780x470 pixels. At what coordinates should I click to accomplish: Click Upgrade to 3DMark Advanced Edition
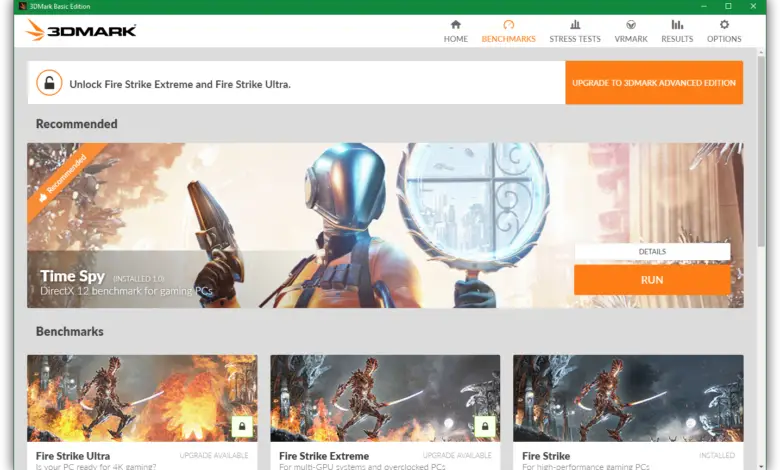point(654,83)
